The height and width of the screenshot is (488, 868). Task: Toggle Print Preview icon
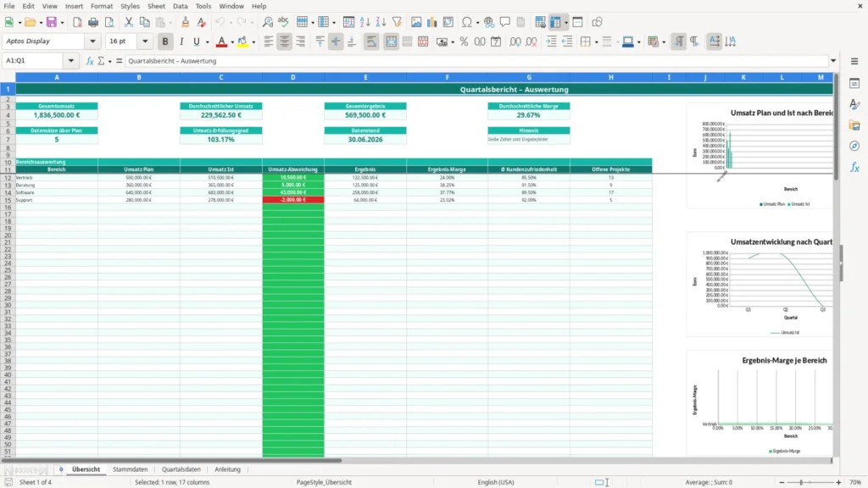pyautogui.click(x=109, y=22)
